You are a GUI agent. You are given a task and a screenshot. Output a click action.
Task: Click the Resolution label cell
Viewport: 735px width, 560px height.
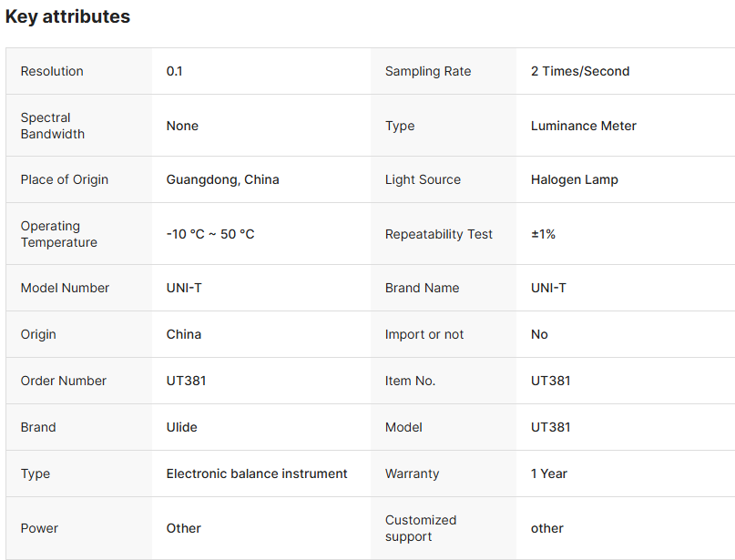click(x=52, y=71)
